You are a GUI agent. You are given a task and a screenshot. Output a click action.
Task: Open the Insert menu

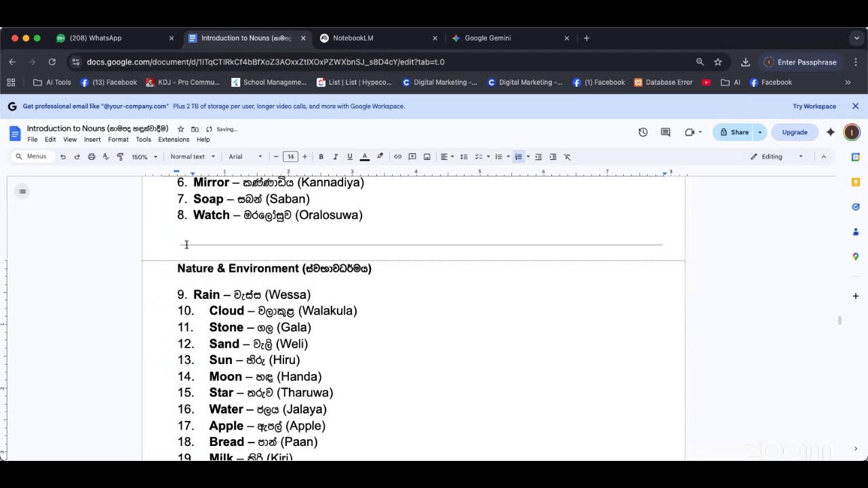point(92,140)
